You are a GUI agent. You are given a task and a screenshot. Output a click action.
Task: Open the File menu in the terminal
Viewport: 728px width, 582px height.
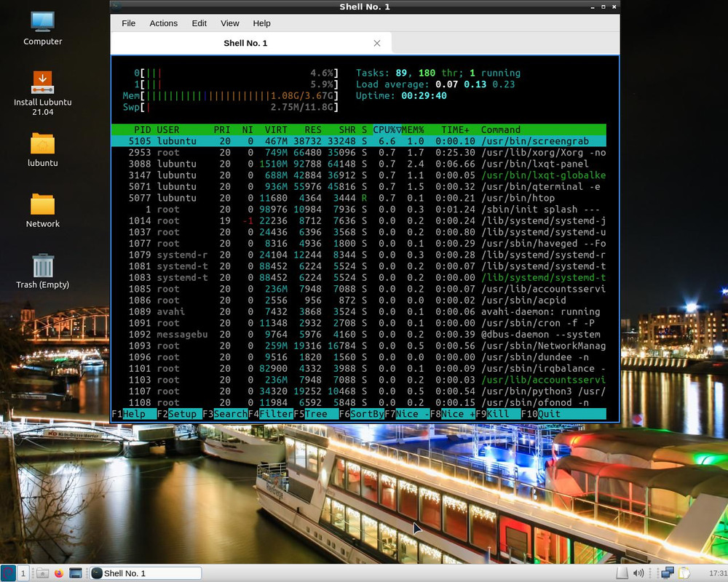click(129, 23)
